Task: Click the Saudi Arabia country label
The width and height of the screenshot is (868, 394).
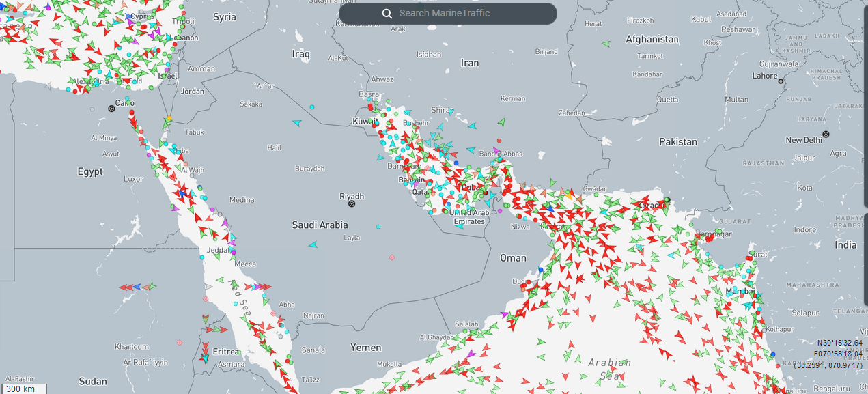Action: tap(320, 225)
